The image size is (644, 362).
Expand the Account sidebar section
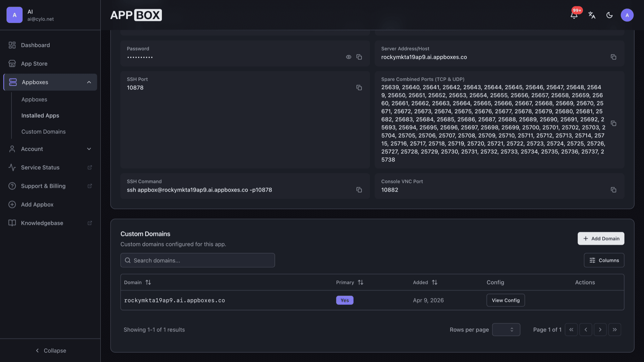(x=50, y=149)
